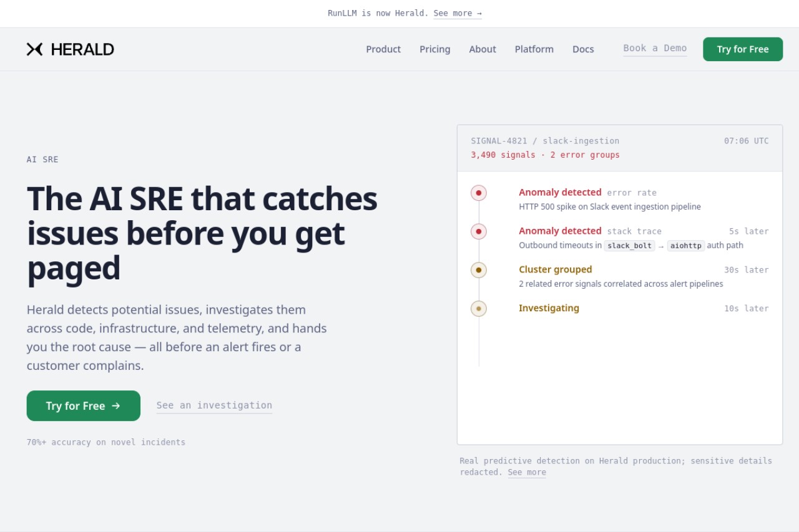The width and height of the screenshot is (799, 532).
Task: Select the SIGNAL-4821 / slack-ingestion header text
Action: pos(545,141)
